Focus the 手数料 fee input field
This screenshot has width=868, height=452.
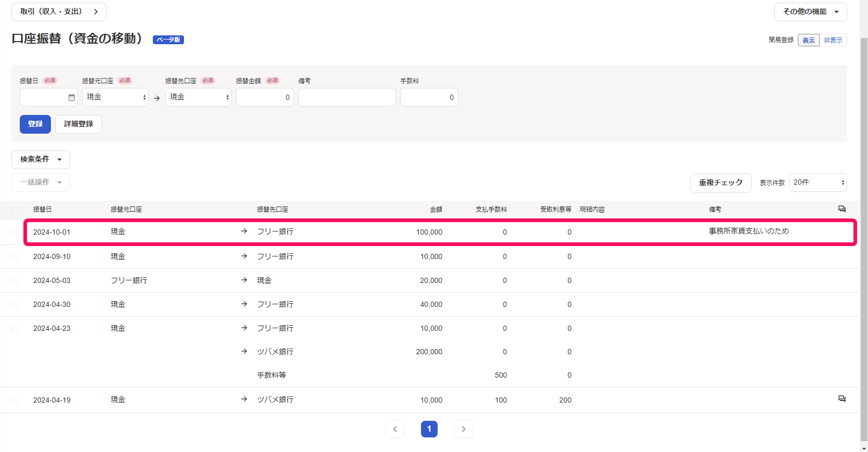[429, 97]
